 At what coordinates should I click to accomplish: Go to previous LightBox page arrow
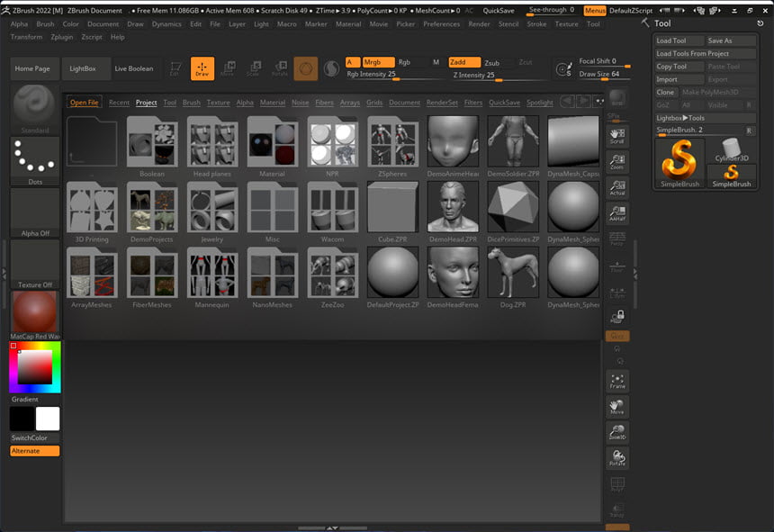567,101
